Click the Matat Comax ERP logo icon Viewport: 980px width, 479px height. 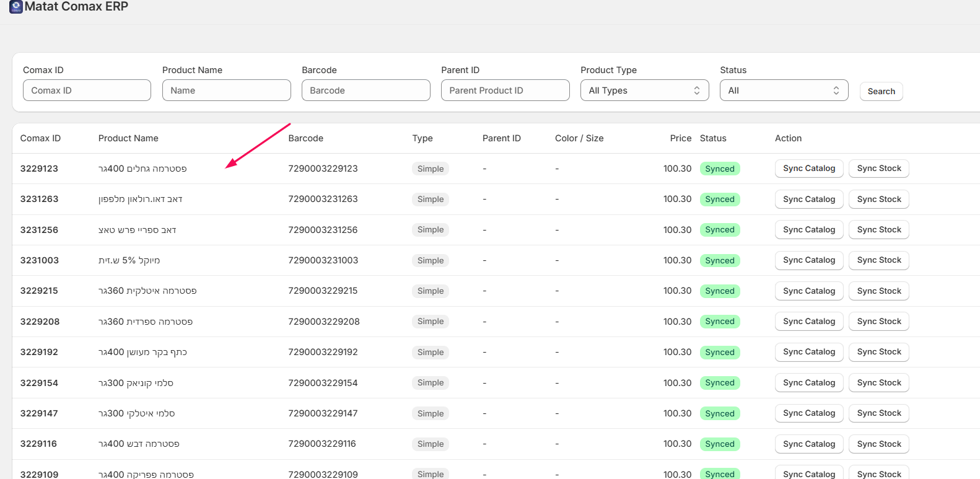click(x=15, y=7)
